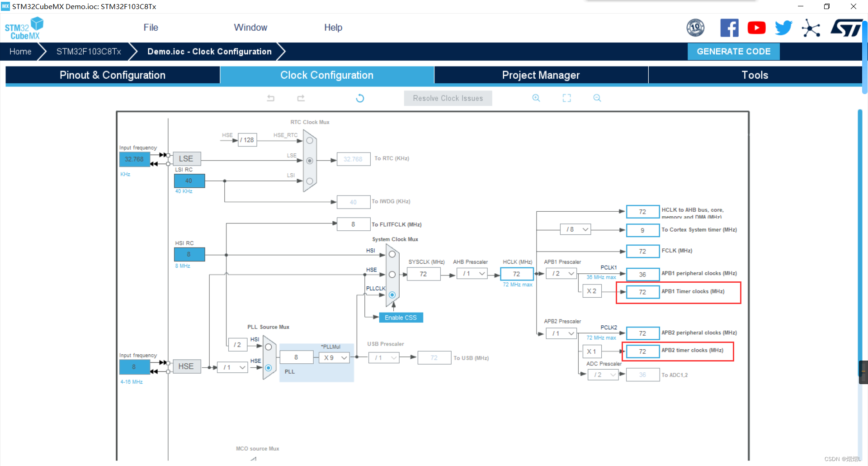This screenshot has width=868, height=466.
Task: Select LSE in the RTC Clock Mux
Action: click(x=310, y=161)
